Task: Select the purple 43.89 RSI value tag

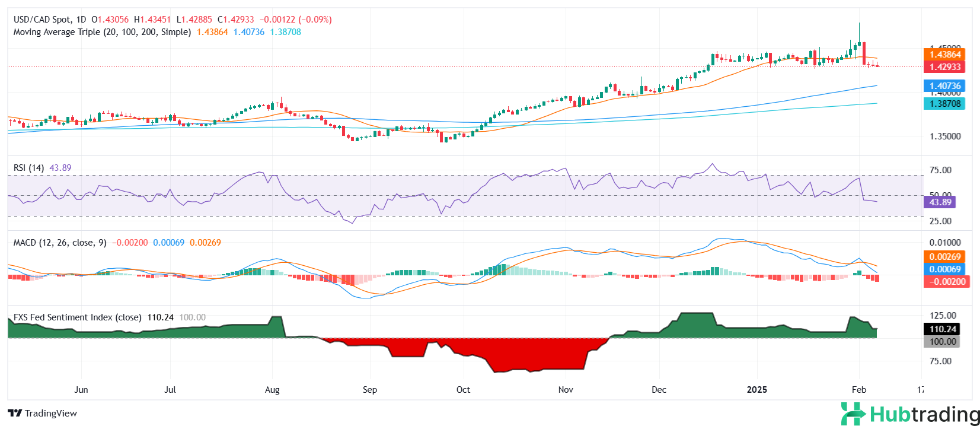Action: pos(940,202)
